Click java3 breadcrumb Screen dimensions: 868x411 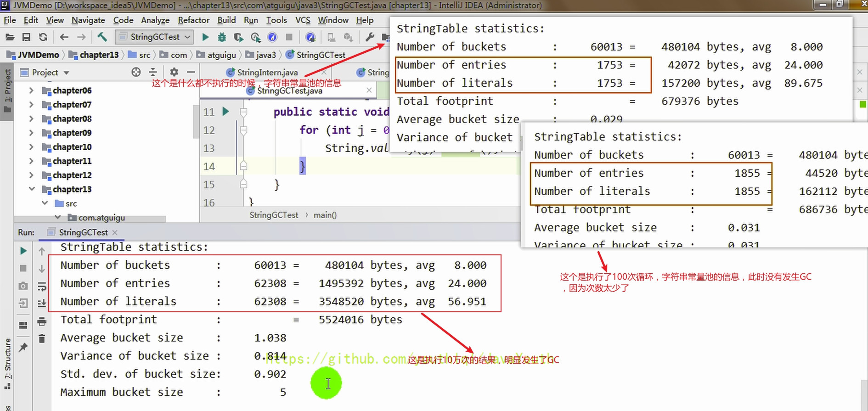(x=261, y=55)
